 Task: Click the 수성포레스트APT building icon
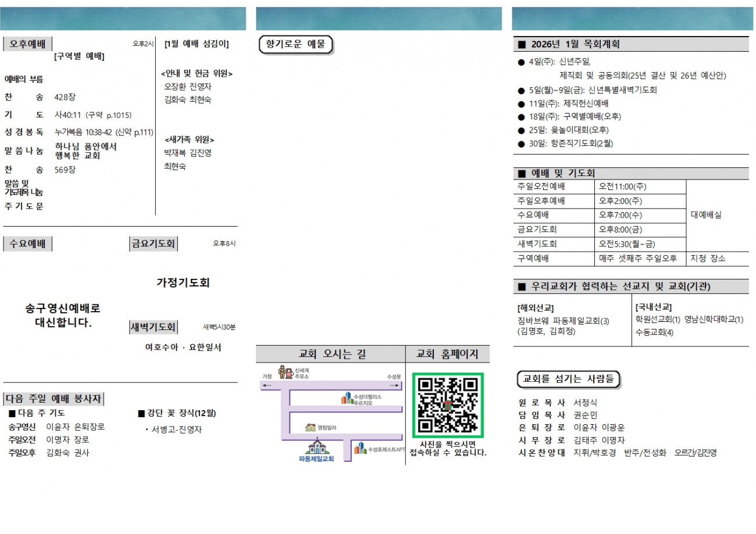(x=361, y=448)
